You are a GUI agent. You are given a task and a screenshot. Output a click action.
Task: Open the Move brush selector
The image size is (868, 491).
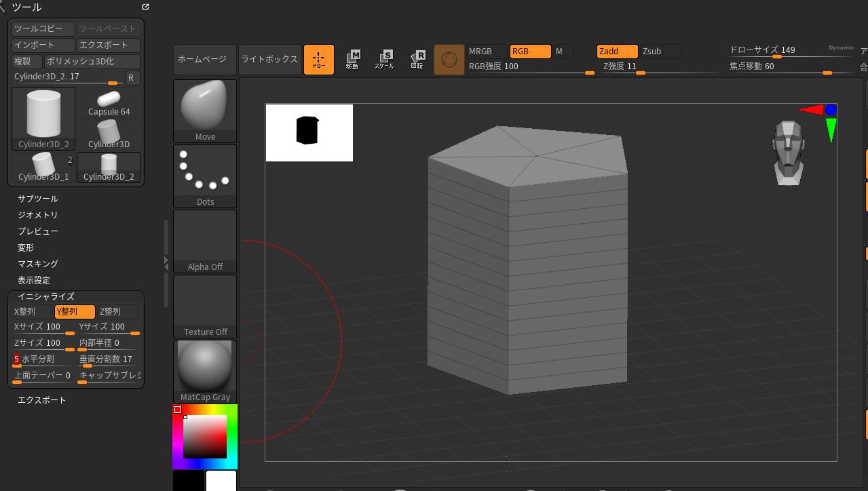205,111
